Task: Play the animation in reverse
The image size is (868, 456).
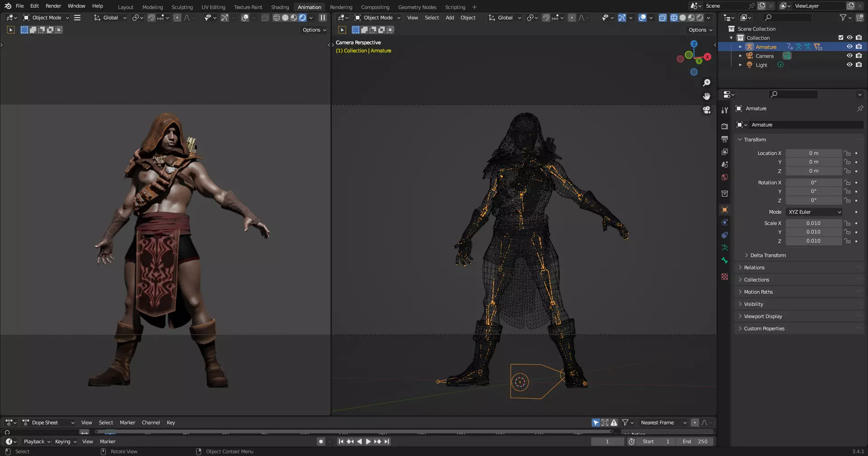Action: point(359,442)
